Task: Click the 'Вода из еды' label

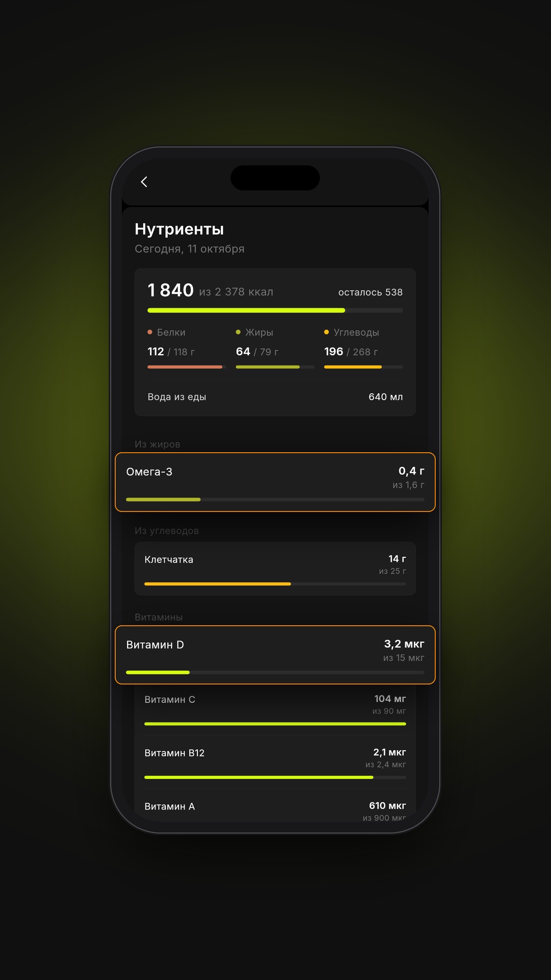Action: (x=177, y=397)
